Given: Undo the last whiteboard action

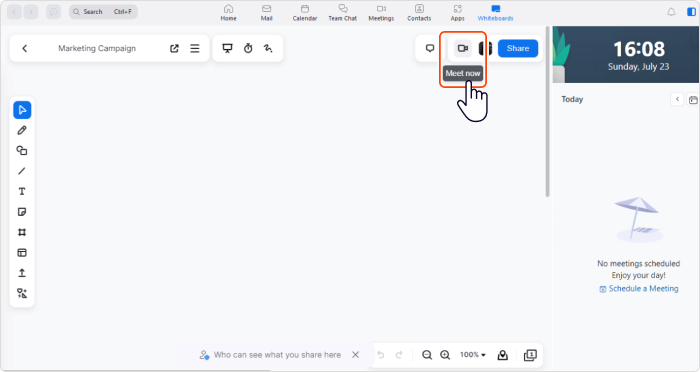Looking at the screenshot, I should [381, 355].
